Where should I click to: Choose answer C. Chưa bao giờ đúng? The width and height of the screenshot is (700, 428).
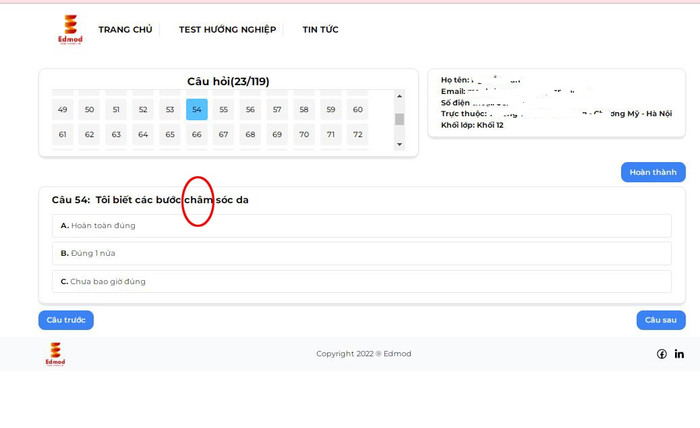pos(361,282)
